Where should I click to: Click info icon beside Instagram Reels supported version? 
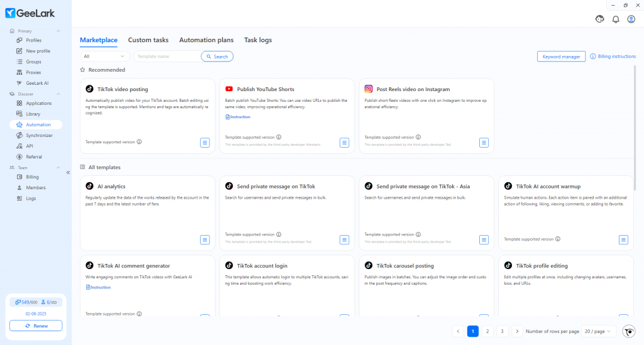[418, 137]
